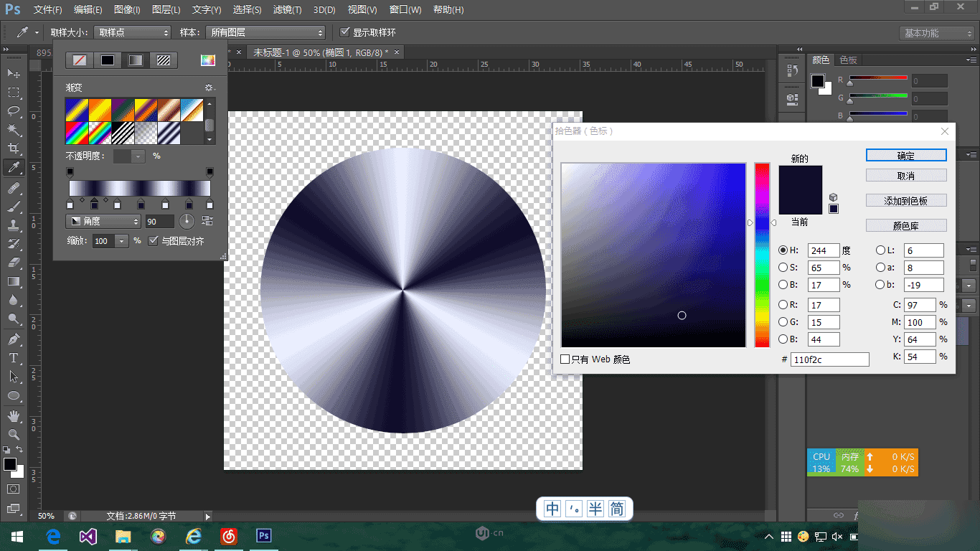This screenshot has width=980, height=551.
Task: Activate the Hand tool
Action: pos(14,416)
